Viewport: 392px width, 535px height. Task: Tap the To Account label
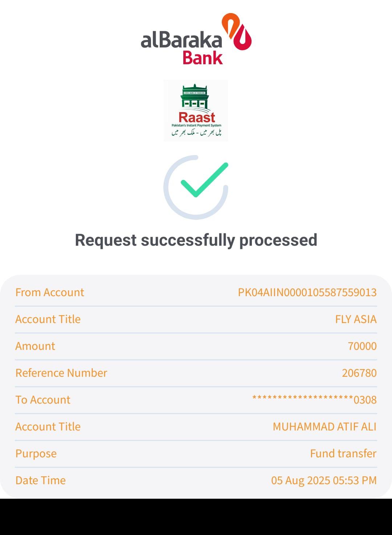(43, 400)
